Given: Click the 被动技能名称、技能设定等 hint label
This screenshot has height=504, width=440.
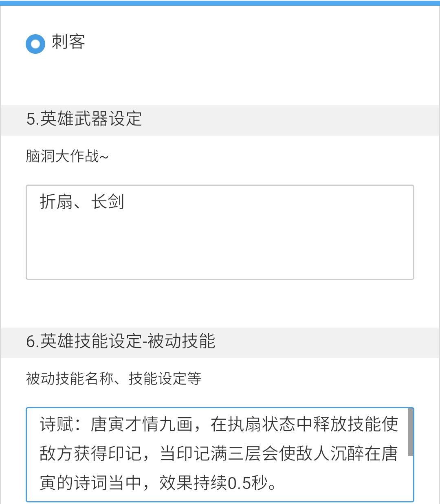Looking at the screenshot, I should point(114,379).
